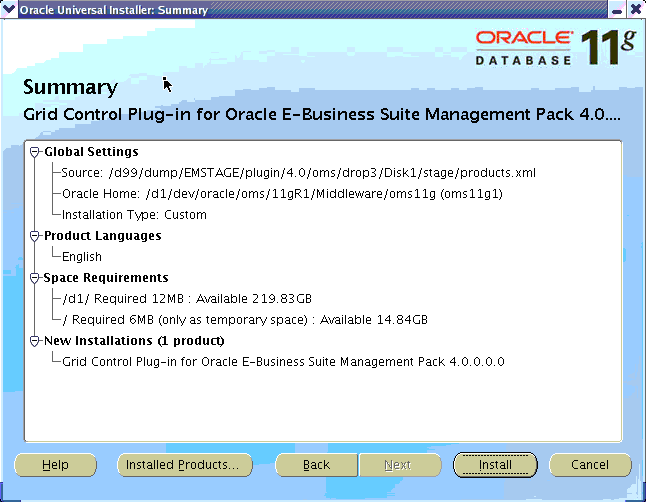Screen dimensions: 646x502
Task: Open the window menu icon in title bar
Action: [x=9, y=9]
